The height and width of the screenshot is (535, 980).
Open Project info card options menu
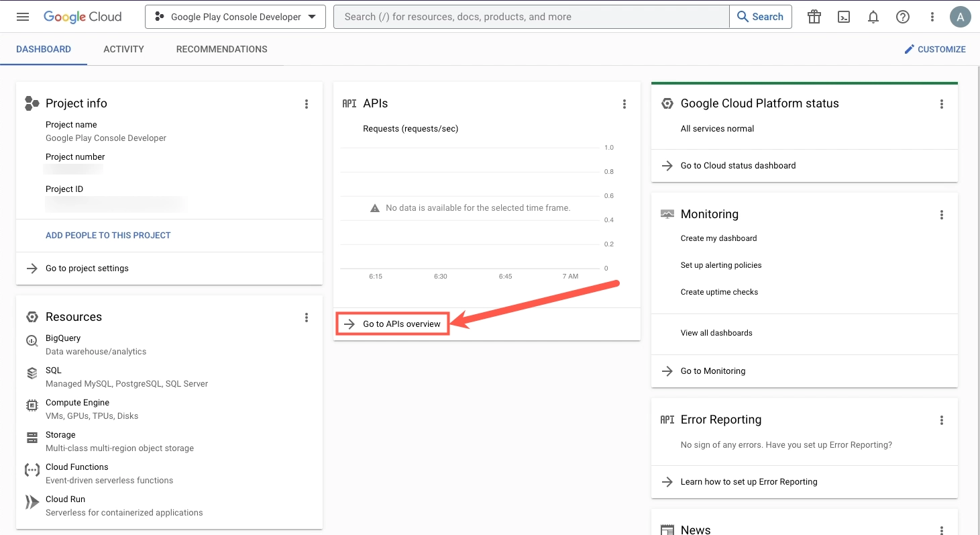[x=307, y=103]
